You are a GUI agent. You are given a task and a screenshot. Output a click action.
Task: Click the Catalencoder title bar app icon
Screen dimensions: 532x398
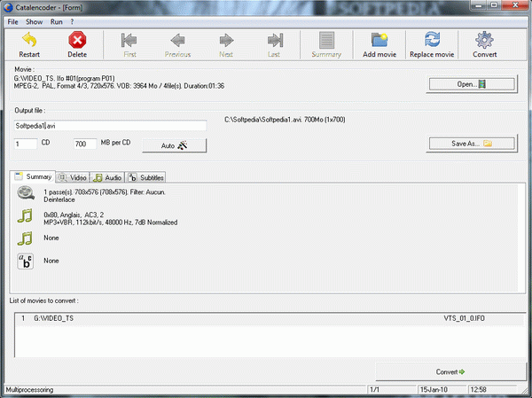coord(8,7)
